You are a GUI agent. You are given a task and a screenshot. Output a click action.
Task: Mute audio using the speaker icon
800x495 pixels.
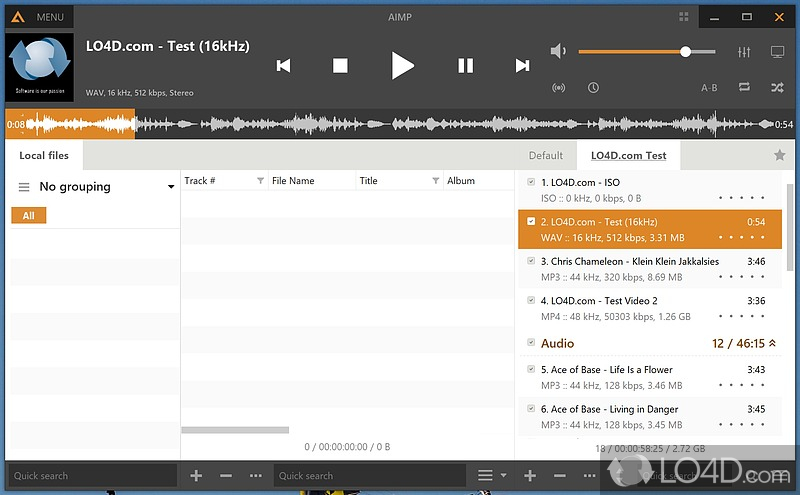pos(558,51)
